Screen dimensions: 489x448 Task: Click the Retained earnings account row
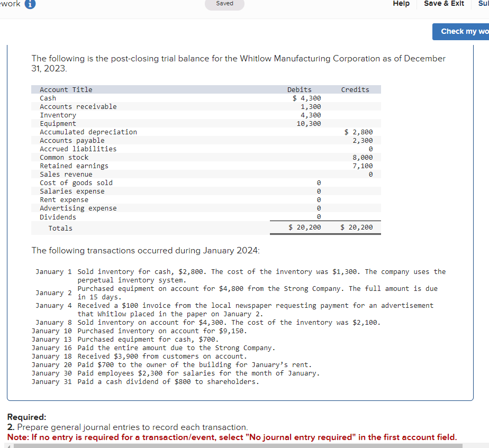pyautogui.click(x=74, y=166)
